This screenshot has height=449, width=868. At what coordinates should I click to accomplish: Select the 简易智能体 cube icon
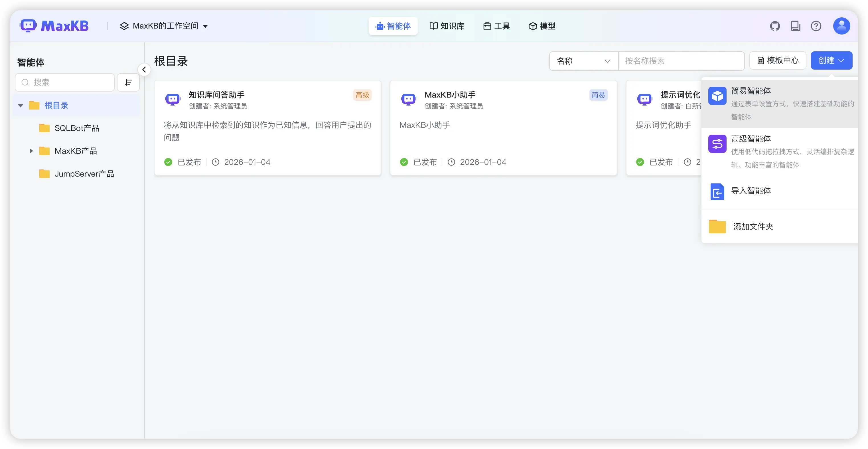[717, 96]
